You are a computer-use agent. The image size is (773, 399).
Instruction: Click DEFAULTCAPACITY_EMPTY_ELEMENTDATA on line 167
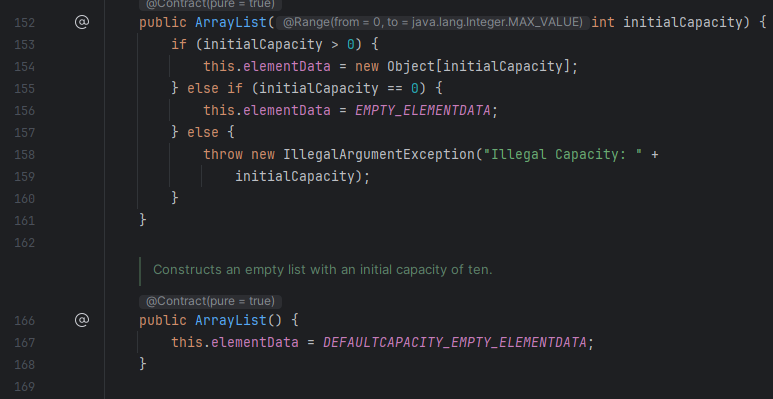coord(455,342)
